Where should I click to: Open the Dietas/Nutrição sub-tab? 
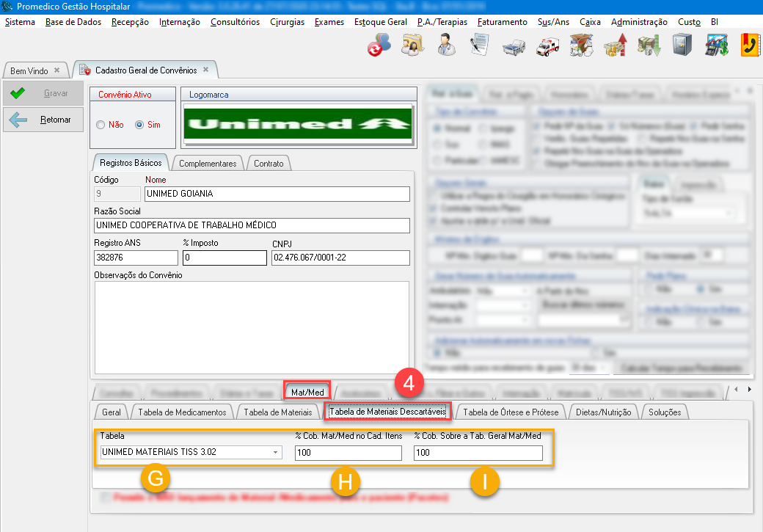(x=603, y=412)
